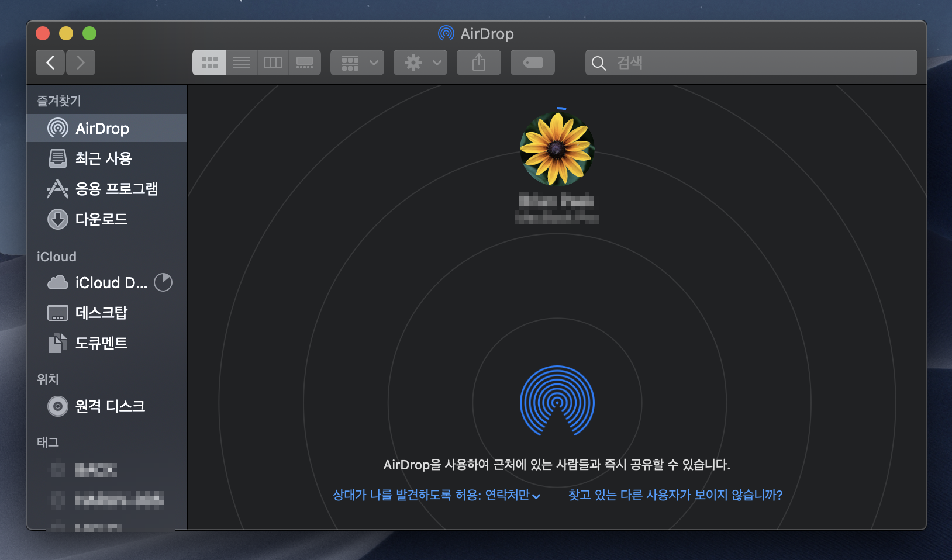Open iCloud Drive in the sidebar
952x560 pixels.
(x=106, y=282)
